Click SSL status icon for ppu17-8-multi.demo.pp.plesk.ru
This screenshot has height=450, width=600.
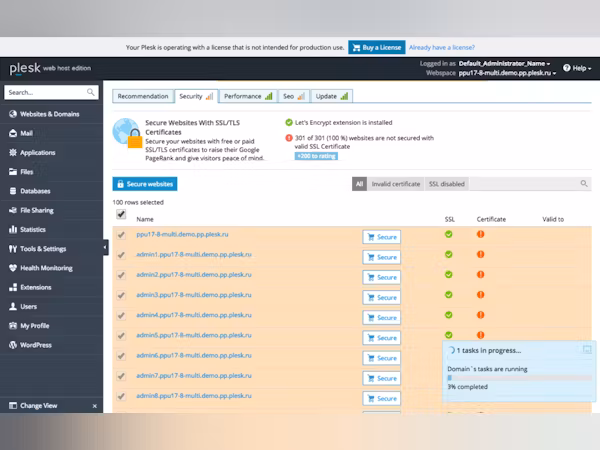pyautogui.click(x=448, y=234)
